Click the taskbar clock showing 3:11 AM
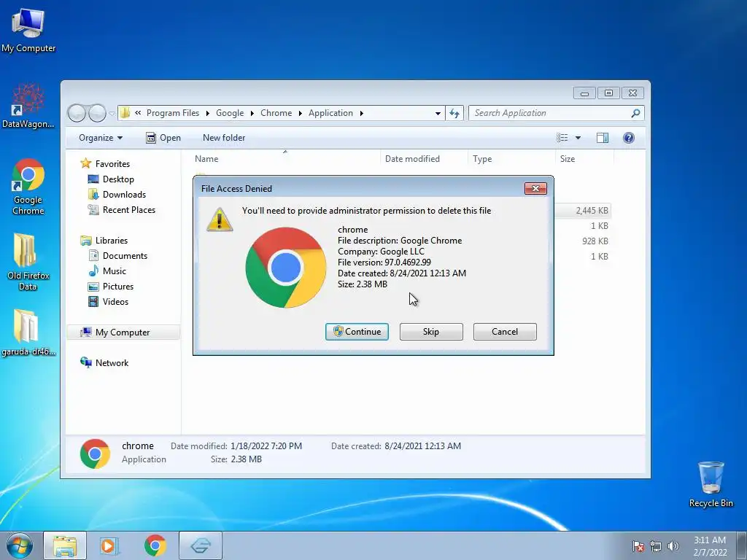This screenshot has width=747, height=560. tap(710, 546)
